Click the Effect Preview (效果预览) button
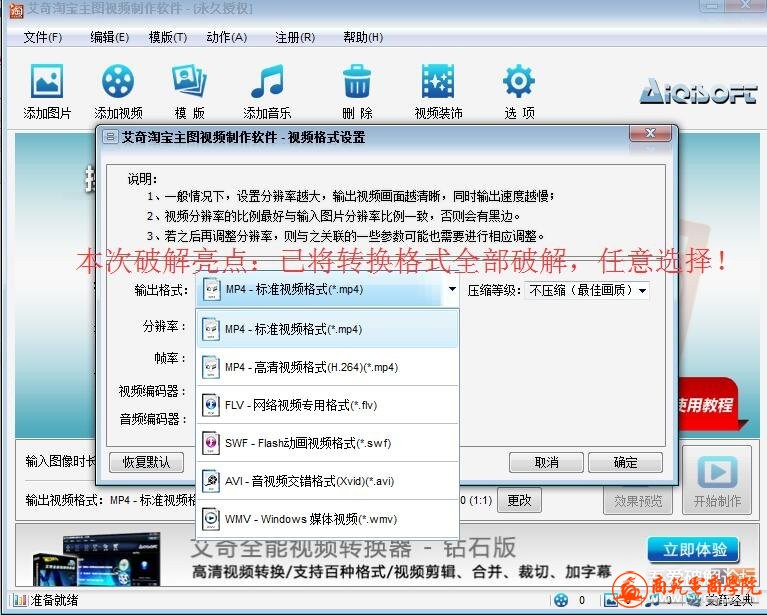The height and width of the screenshot is (615, 767). (638, 501)
